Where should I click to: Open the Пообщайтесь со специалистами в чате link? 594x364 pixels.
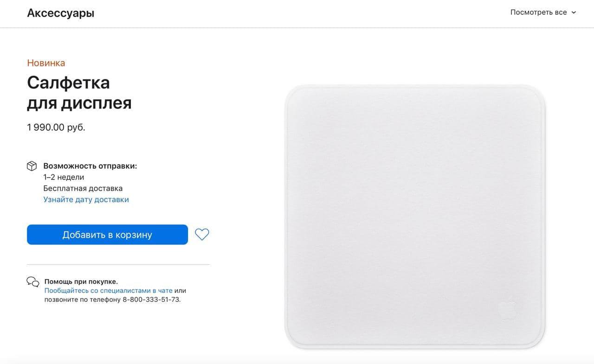(108, 291)
